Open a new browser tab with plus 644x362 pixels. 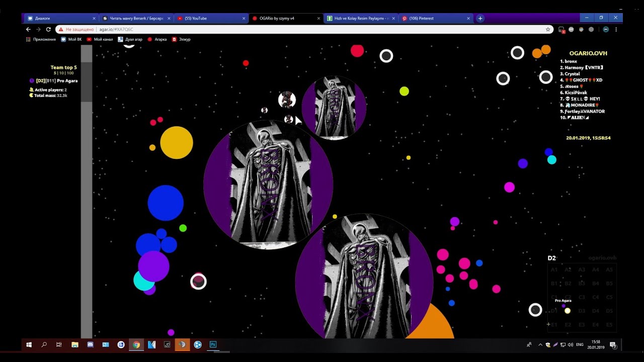click(x=480, y=18)
